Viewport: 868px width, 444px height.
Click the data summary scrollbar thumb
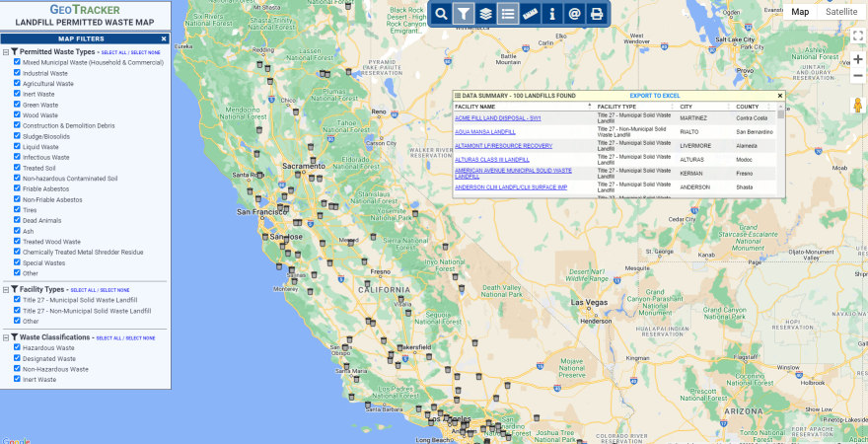[780, 114]
